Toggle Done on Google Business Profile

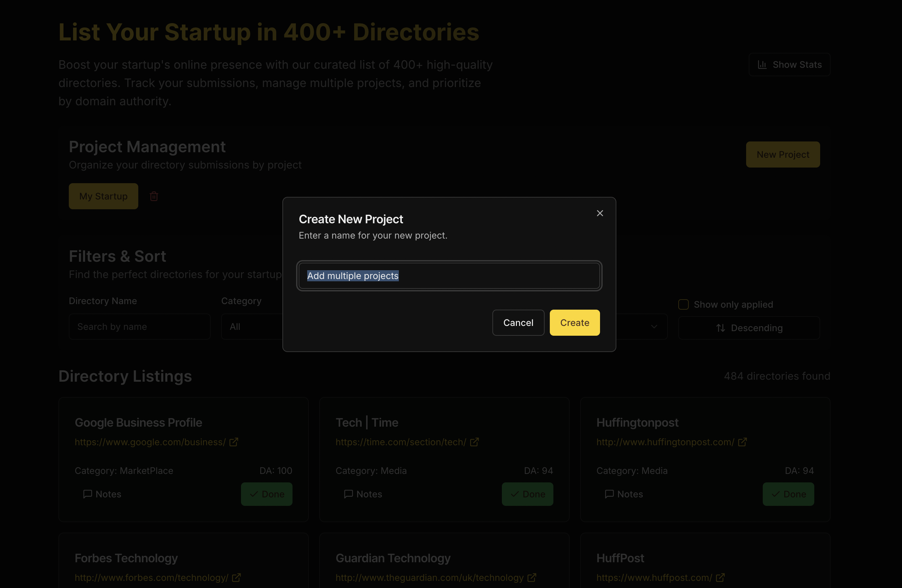click(x=266, y=494)
